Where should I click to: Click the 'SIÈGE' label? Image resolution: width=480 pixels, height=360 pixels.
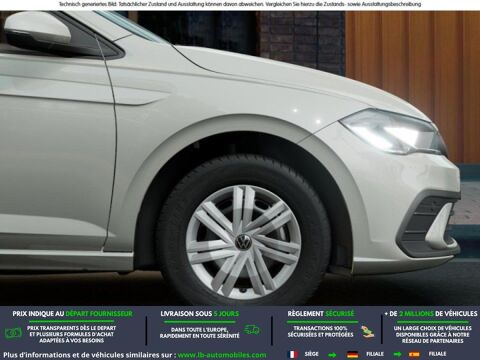312,354
